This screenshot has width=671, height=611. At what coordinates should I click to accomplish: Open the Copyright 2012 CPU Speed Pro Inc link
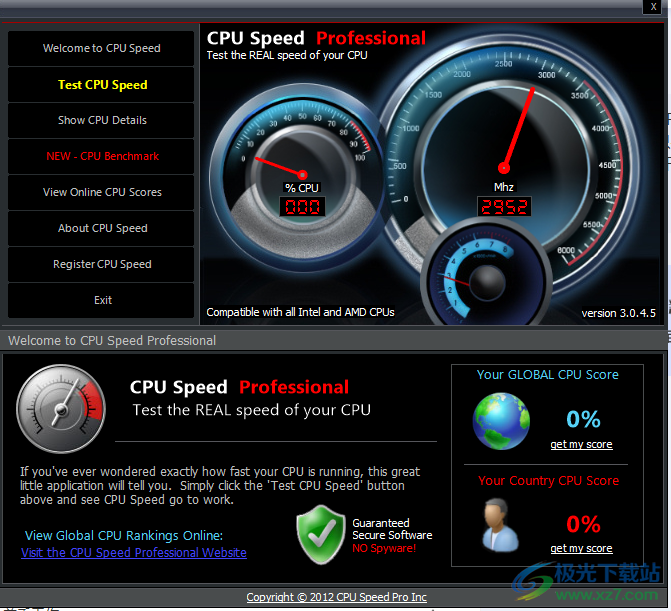pos(336,597)
